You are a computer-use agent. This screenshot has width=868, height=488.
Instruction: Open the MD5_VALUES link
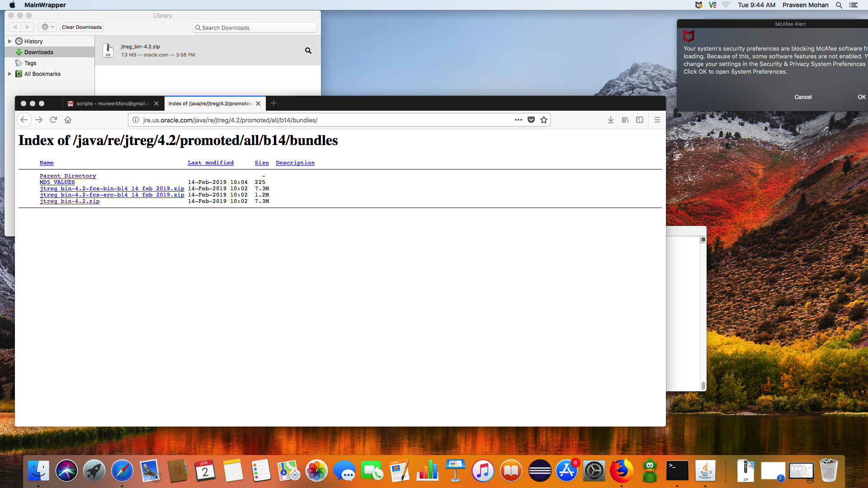[57, 182]
